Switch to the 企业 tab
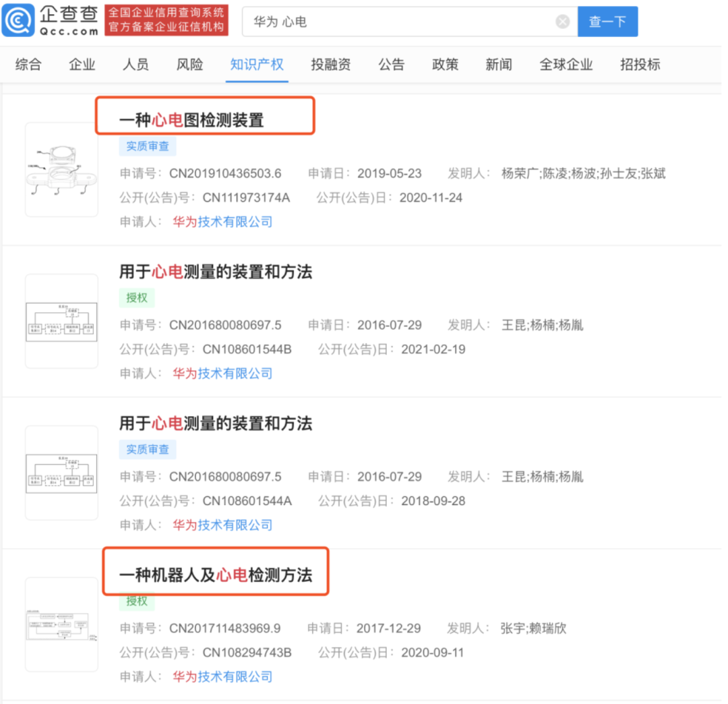The height and width of the screenshot is (704, 728). (x=82, y=64)
